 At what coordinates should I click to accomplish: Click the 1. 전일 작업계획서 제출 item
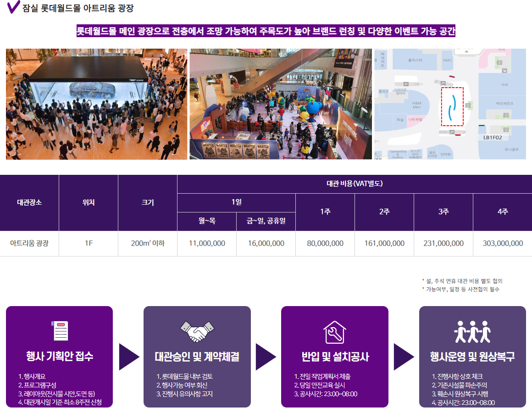pos(322,376)
